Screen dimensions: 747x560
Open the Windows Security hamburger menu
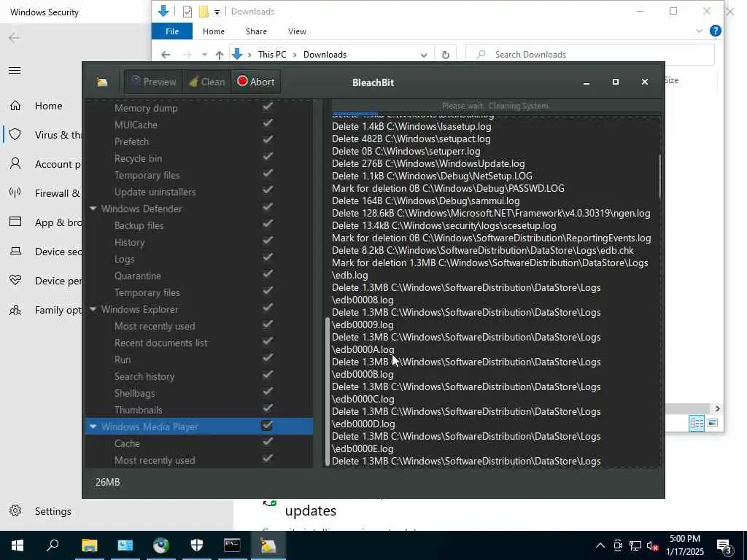[15, 71]
